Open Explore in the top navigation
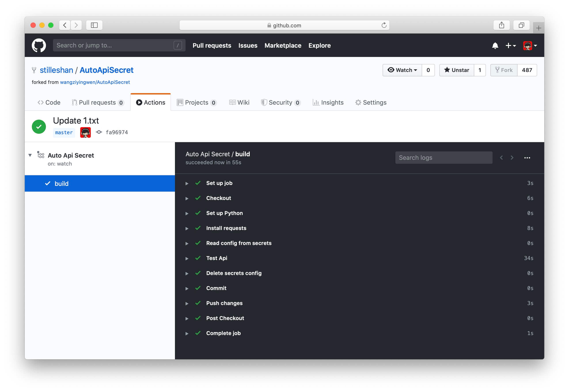 (319, 45)
